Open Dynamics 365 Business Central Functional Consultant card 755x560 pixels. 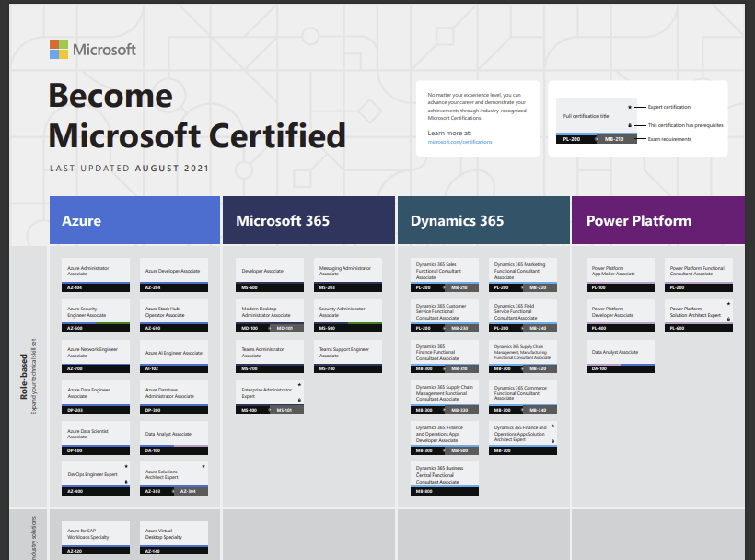click(445, 478)
